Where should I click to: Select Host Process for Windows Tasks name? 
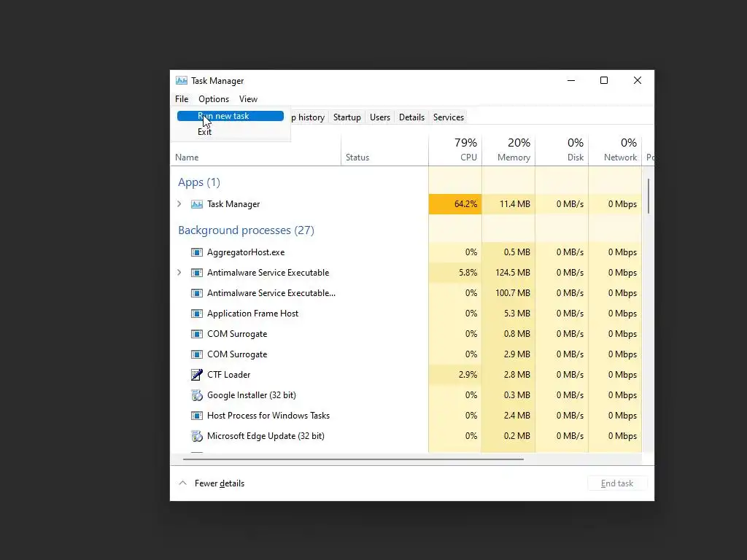(x=268, y=416)
